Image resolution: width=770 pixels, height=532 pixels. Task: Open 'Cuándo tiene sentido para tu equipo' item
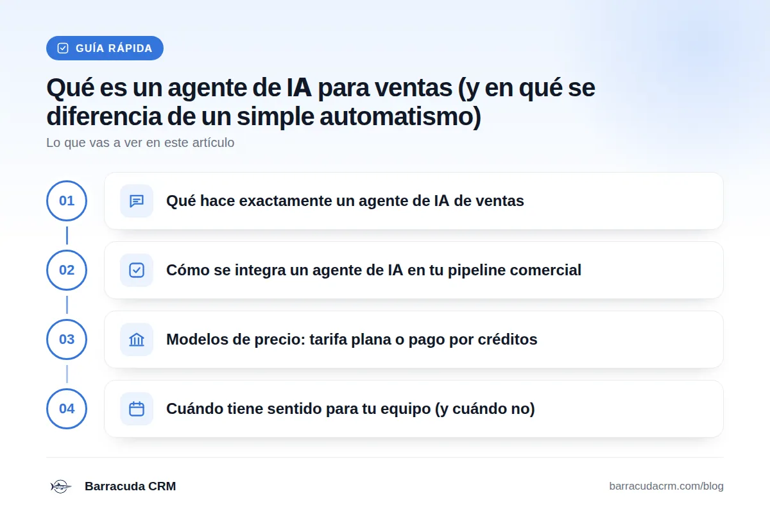pyautogui.click(x=414, y=409)
